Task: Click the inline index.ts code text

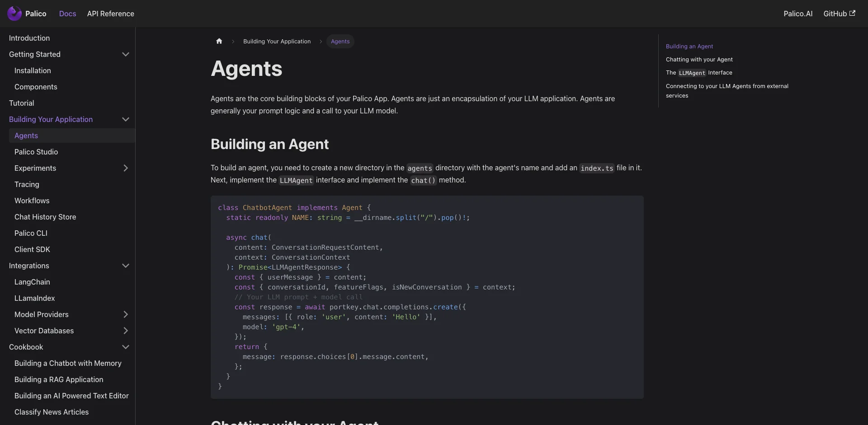Action: click(597, 168)
